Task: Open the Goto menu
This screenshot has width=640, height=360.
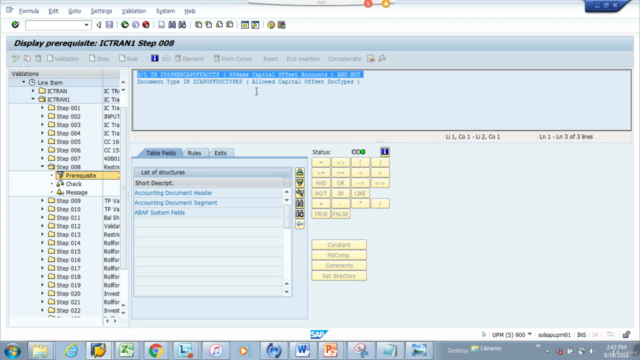Action: click(74, 11)
